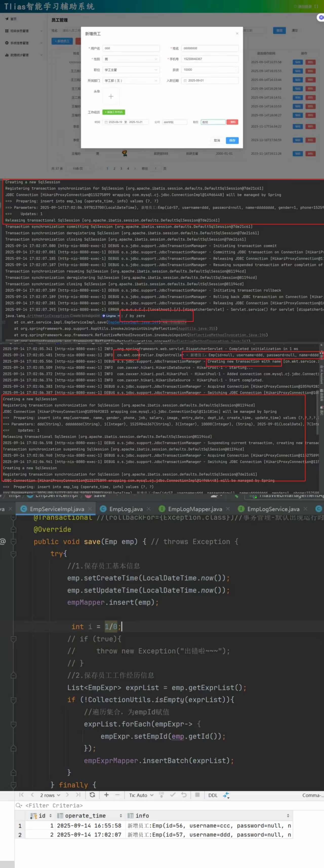
Task: Open the calendar in 入职日期 field
Action: coord(185,81)
